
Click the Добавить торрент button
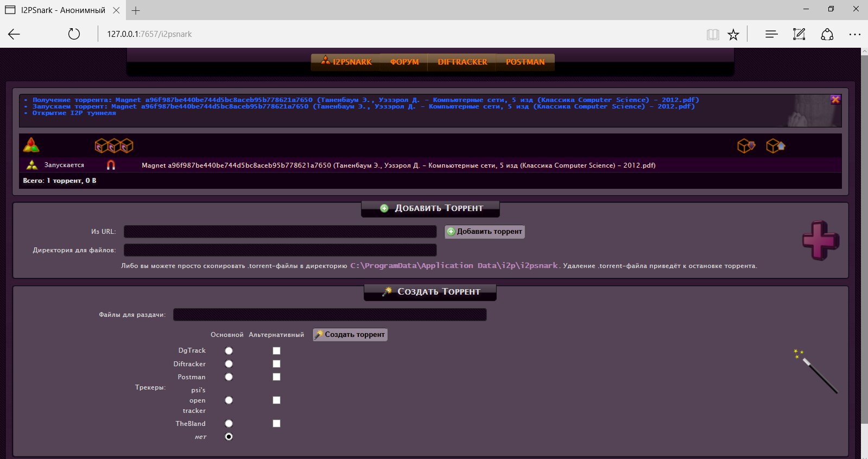click(485, 232)
